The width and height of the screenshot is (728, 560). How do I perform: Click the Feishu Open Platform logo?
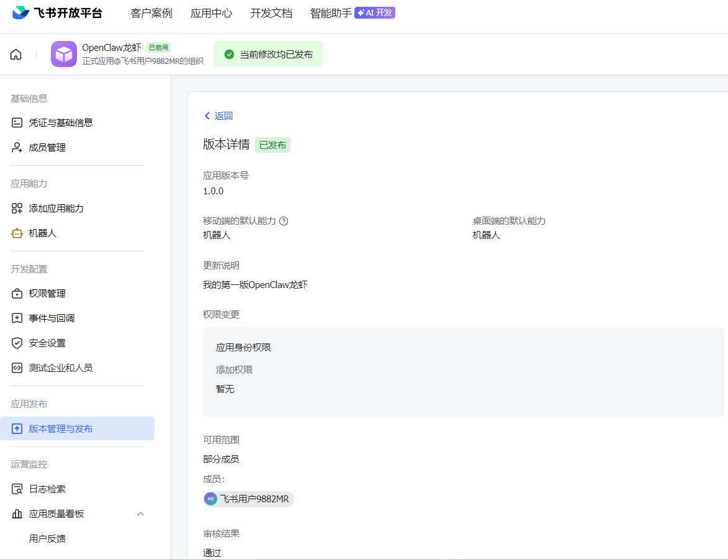tap(57, 13)
